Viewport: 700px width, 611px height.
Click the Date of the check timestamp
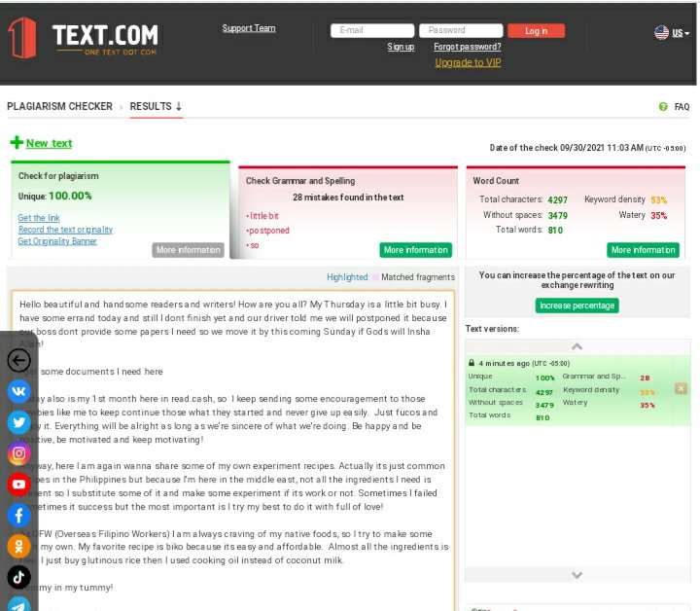click(x=587, y=148)
